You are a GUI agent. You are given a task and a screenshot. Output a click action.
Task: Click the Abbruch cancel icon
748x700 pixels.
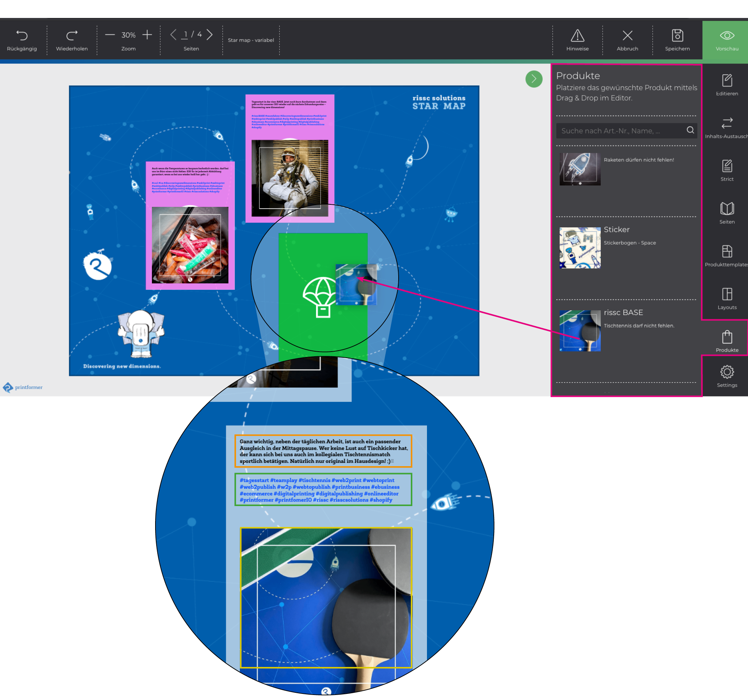pos(627,36)
